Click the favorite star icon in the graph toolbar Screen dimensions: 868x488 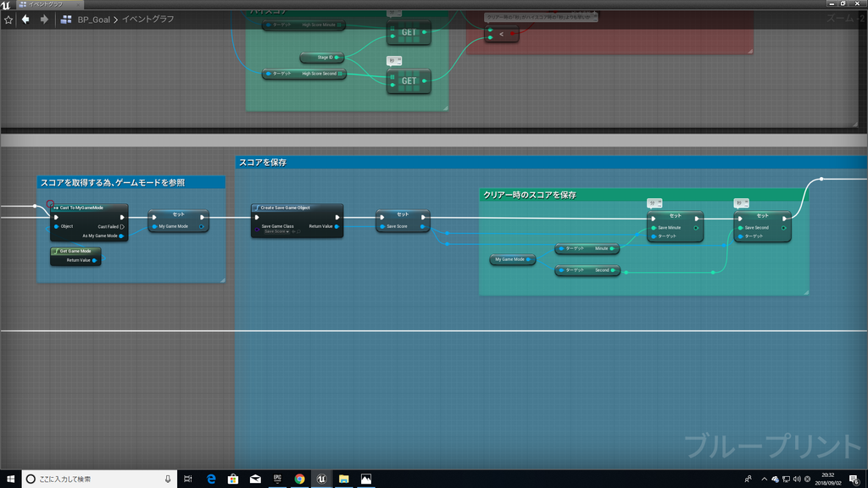tap(8, 19)
